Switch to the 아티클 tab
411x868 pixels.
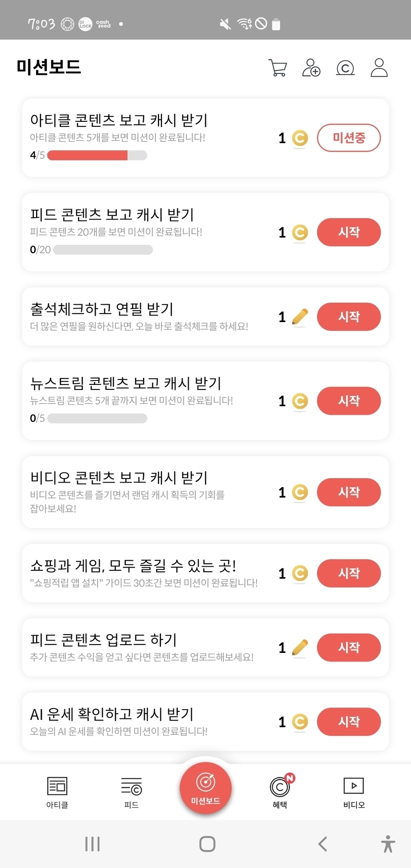click(57, 791)
